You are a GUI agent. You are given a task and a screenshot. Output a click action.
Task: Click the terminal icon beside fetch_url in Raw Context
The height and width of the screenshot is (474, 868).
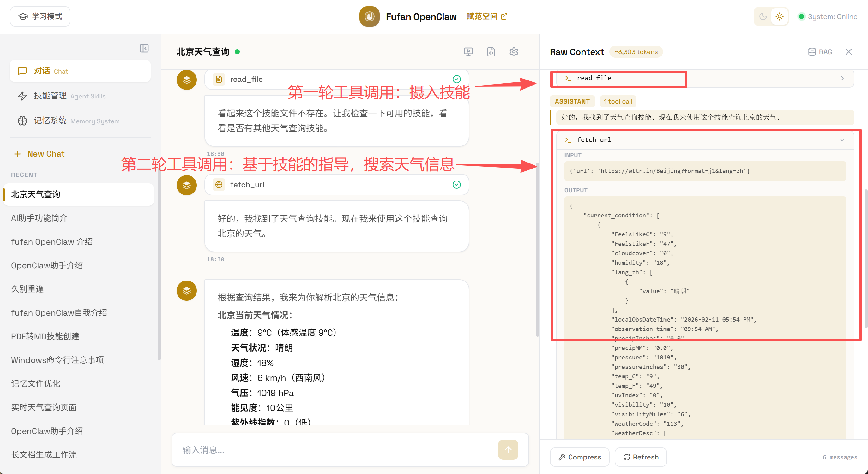pyautogui.click(x=568, y=140)
